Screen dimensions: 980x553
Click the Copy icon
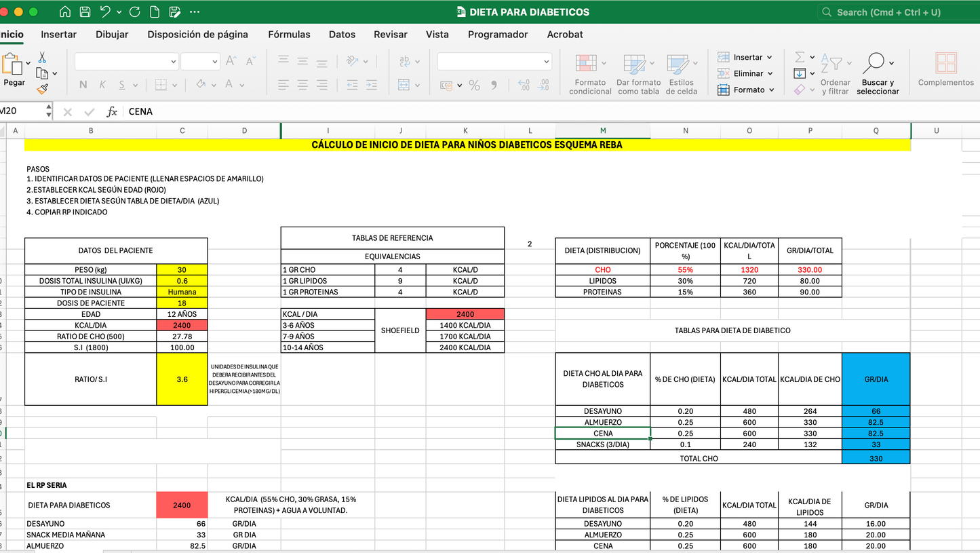point(43,73)
